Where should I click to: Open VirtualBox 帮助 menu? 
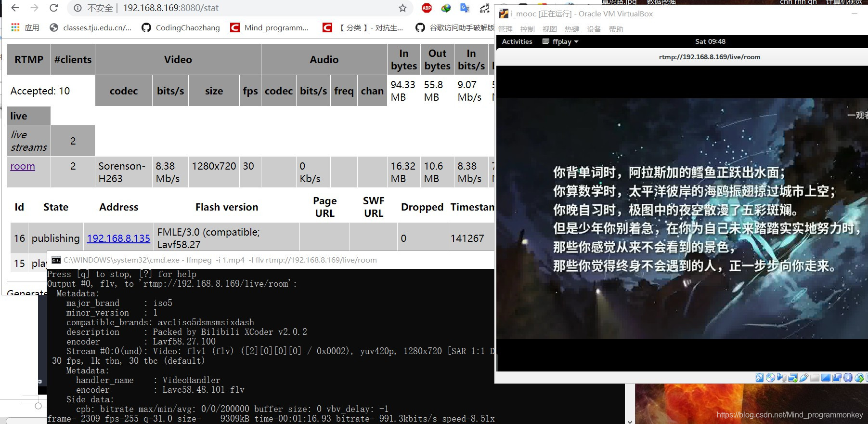(x=616, y=29)
